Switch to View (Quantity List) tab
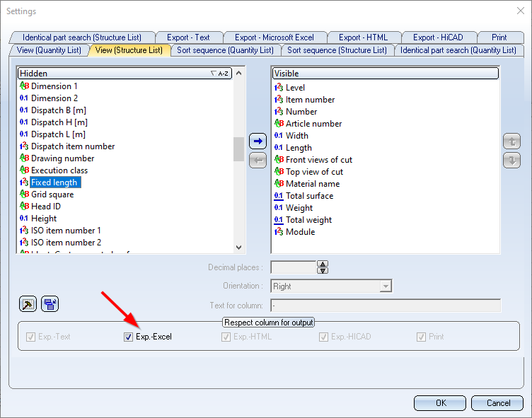This screenshot has width=532, height=418. (49, 50)
